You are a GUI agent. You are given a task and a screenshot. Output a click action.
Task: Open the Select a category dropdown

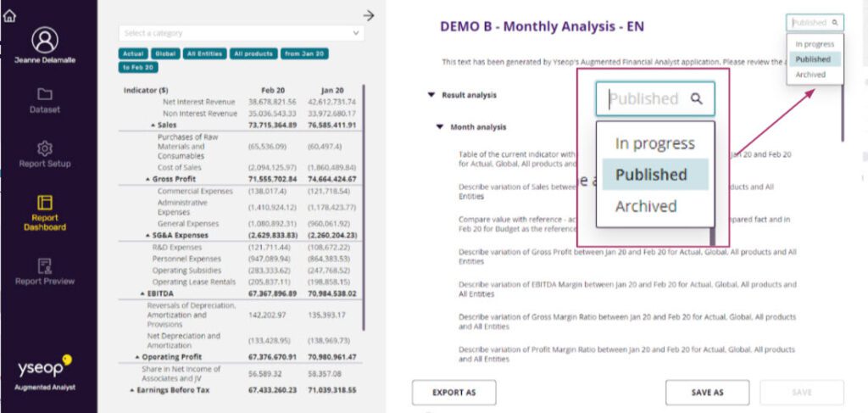242,33
